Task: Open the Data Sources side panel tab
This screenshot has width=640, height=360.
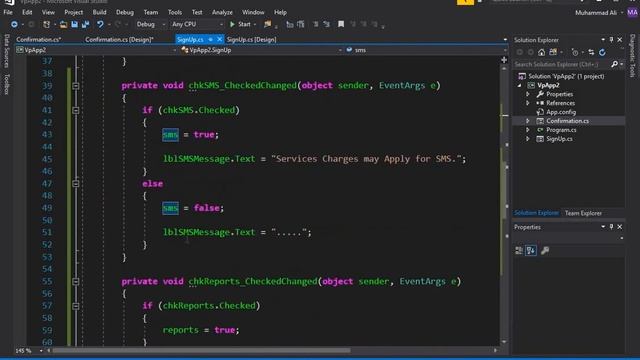Action: [6, 51]
